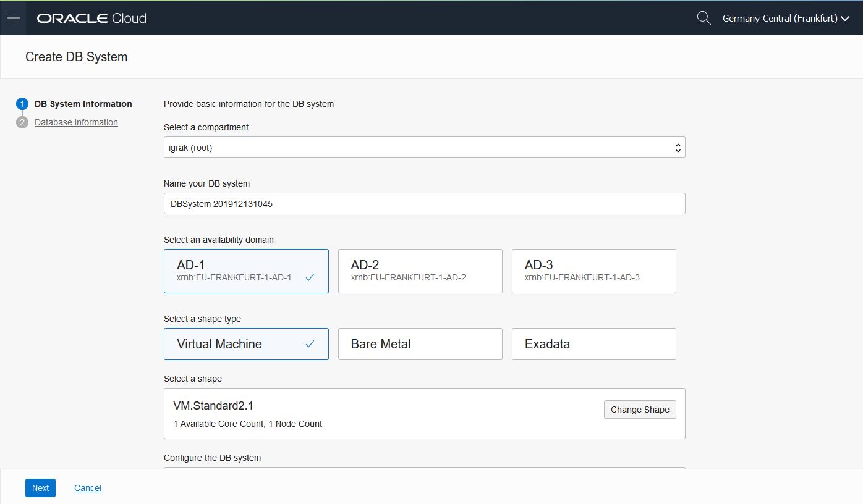Click the Cancel link
The width and height of the screenshot is (863, 504).
coord(88,488)
